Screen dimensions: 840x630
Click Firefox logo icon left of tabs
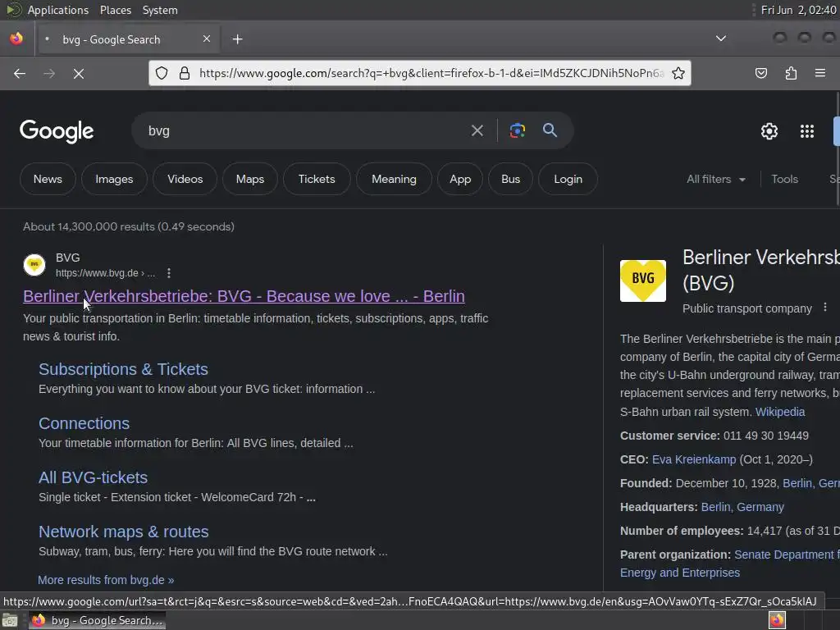16,39
